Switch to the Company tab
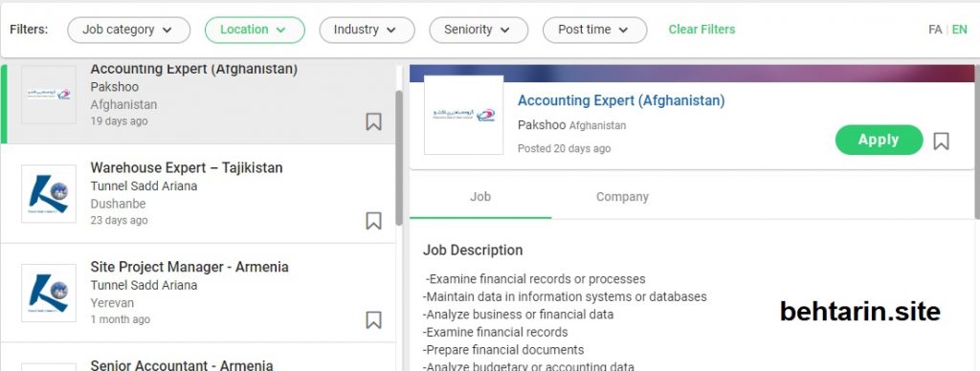Viewport: 980px width, 371px height. point(622,197)
